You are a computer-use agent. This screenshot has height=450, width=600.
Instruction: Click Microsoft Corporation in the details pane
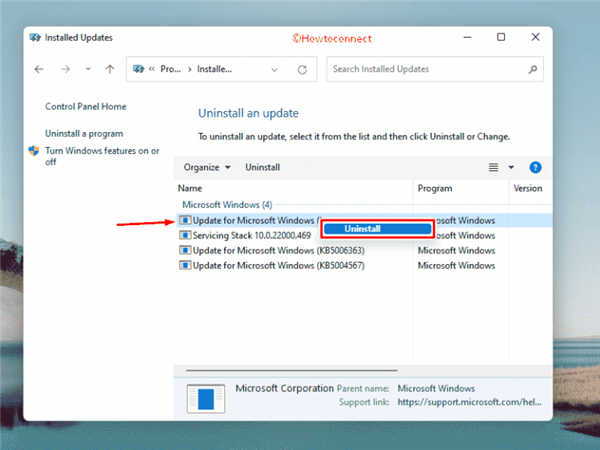pyautogui.click(x=285, y=388)
